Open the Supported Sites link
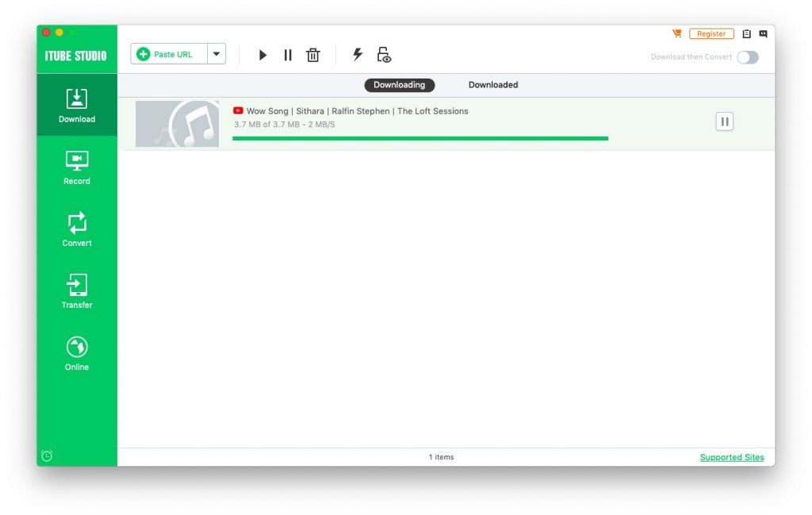This screenshot has width=812, height=515. coord(732,457)
